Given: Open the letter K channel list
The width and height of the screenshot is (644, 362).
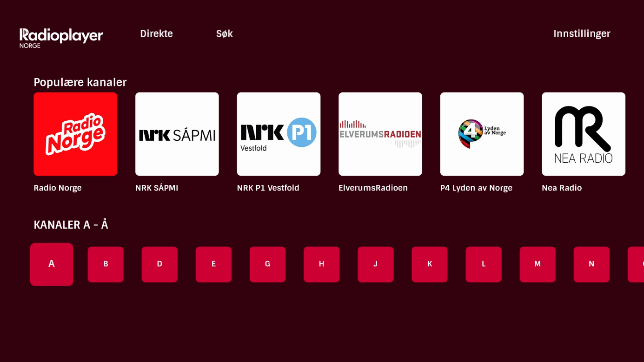Looking at the screenshot, I should click(x=430, y=264).
